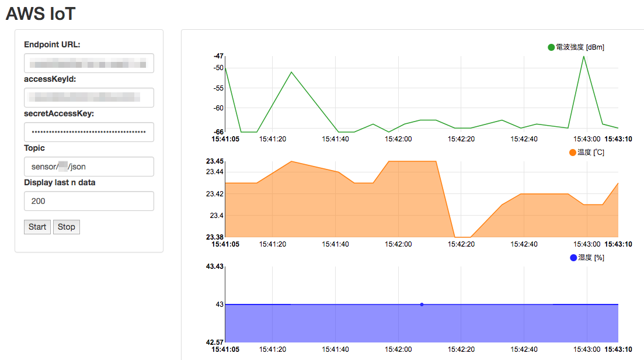Click the Topic field containing sensor/json

tap(89, 167)
